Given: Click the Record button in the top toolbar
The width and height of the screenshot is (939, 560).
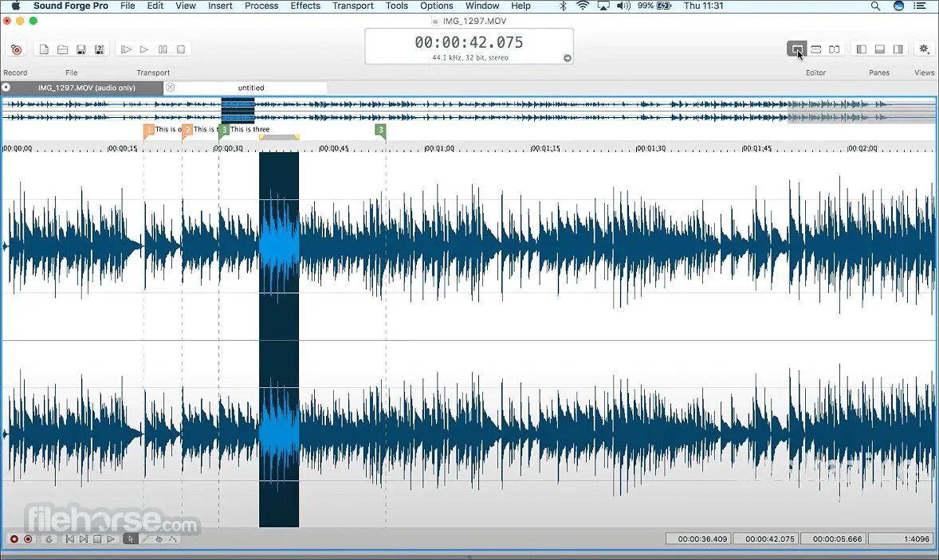Looking at the screenshot, I should (16, 49).
